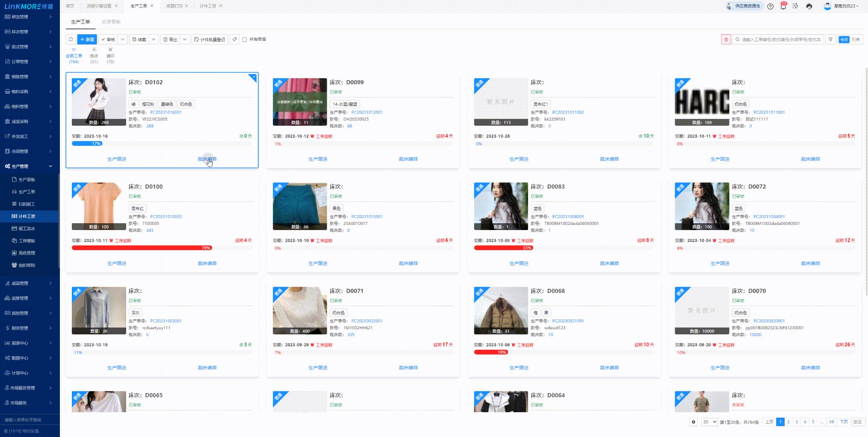Go to page 2 in pagination
The image size is (868, 437).
788,422
